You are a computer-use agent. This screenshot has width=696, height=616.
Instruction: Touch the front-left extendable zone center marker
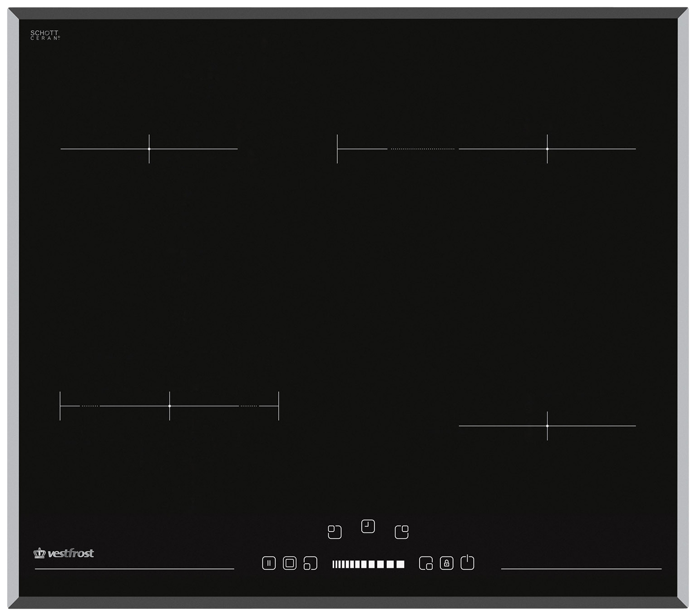[169, 406]
